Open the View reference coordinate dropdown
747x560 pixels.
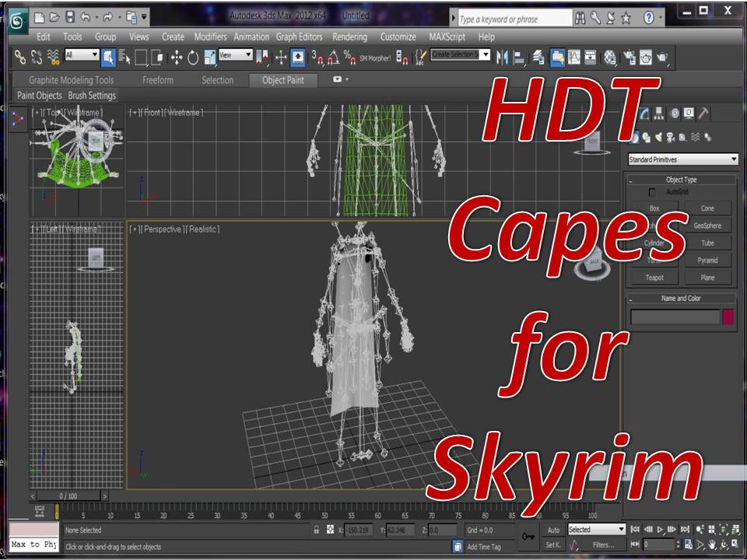235,55
